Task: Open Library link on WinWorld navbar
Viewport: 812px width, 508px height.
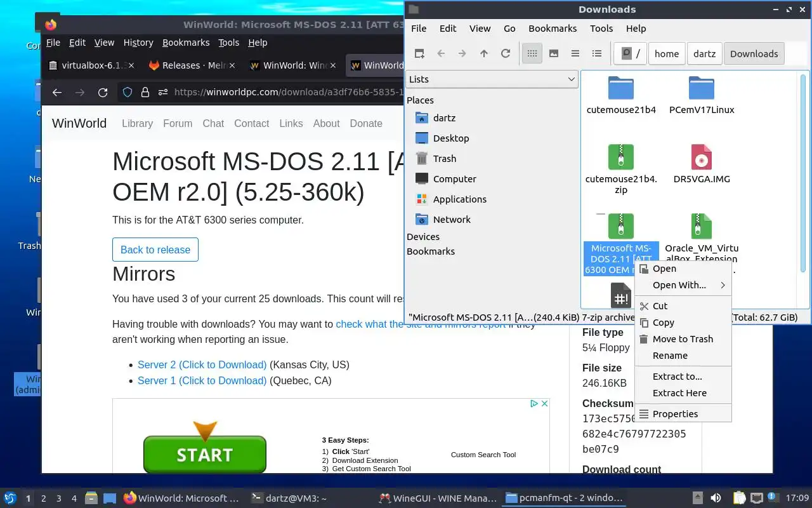Action: [x=138, y=123]
